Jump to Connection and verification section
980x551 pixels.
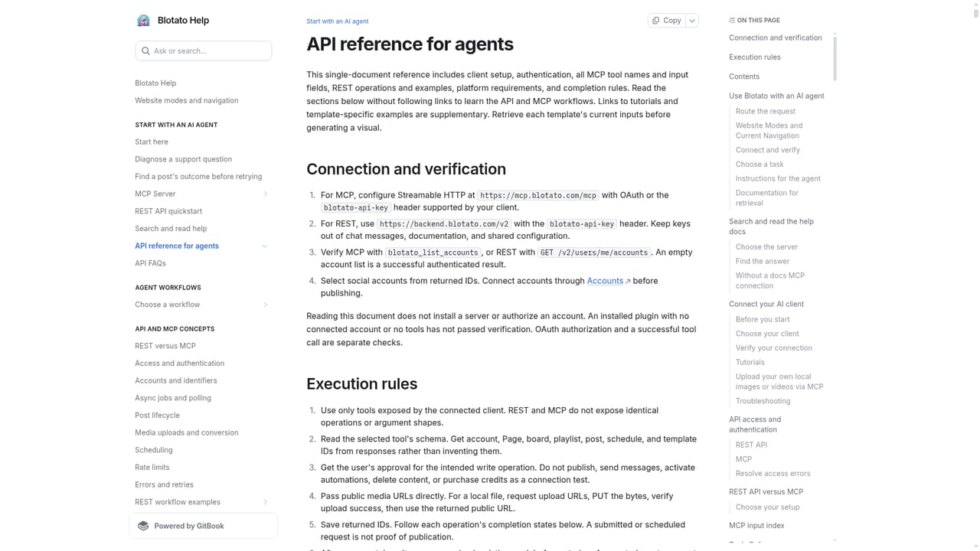(776, 38)
